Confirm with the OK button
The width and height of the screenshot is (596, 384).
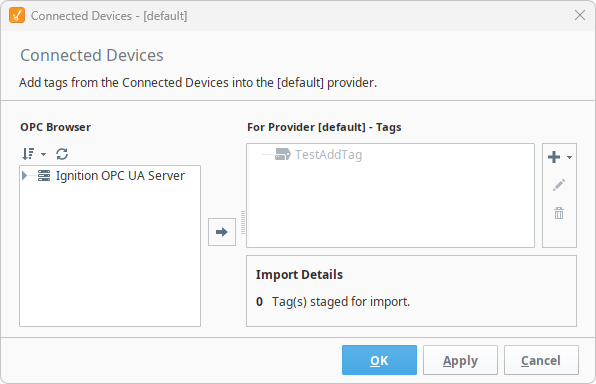(379, 360)
